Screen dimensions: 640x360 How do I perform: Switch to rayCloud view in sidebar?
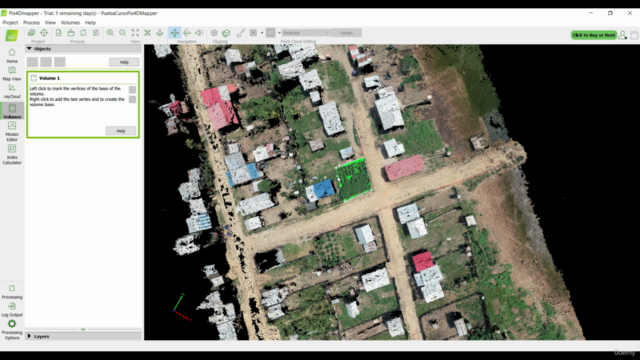pos(12,91)
